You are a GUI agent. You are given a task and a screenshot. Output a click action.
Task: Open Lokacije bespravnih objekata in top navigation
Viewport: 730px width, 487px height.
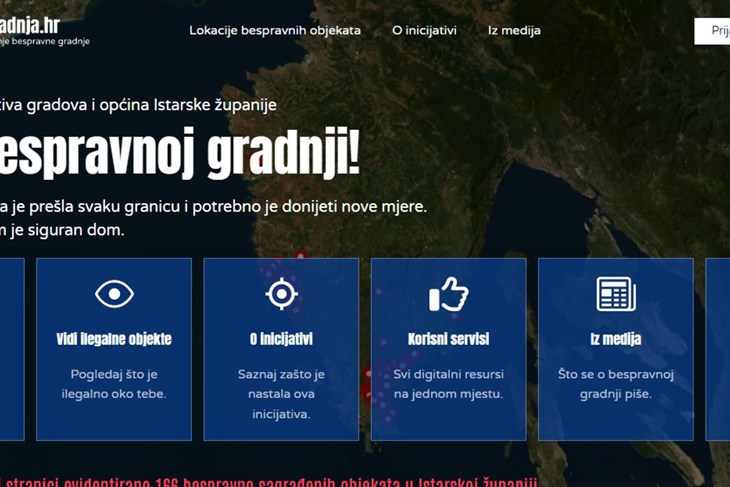click(275, 31)
